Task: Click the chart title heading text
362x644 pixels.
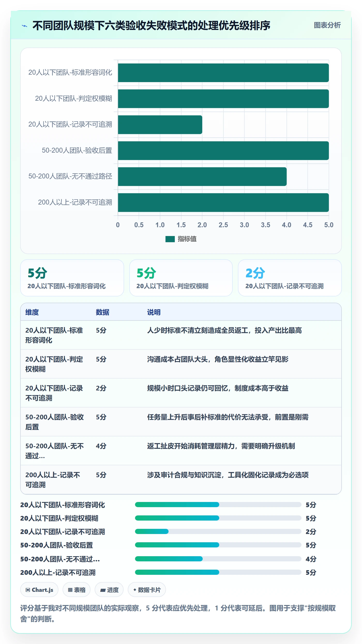Action: (151, 26)
